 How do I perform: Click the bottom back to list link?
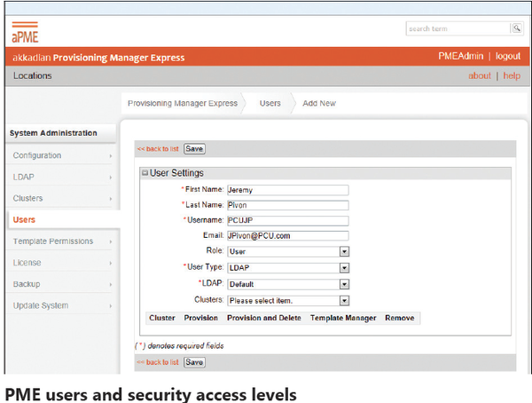coord(158,362)
